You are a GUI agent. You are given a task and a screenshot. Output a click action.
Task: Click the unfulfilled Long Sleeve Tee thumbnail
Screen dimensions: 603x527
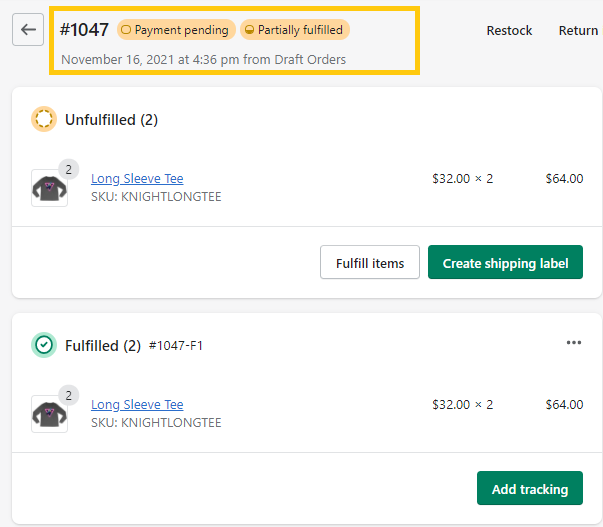[48, 188]
